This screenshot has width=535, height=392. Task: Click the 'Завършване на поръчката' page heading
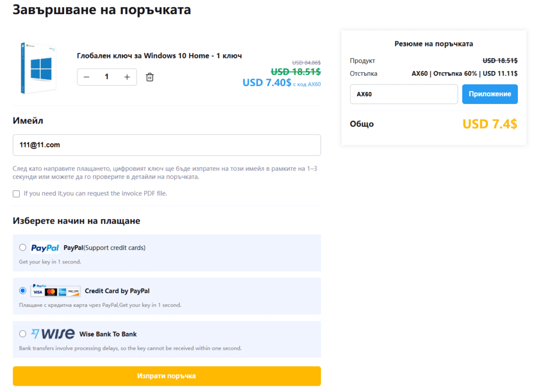coord(102,9)
